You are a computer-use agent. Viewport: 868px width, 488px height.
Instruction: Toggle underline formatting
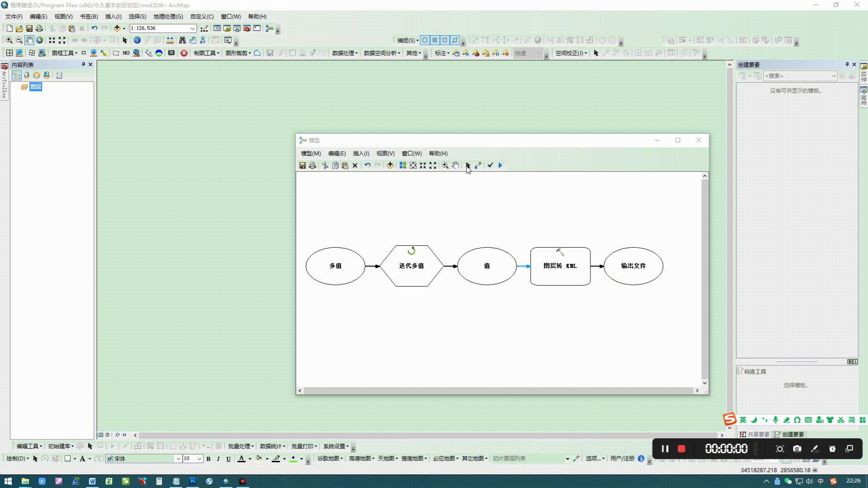click(x=228, y=459)
